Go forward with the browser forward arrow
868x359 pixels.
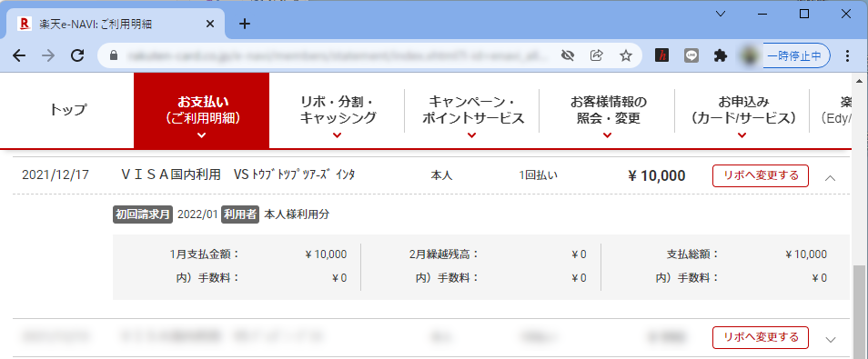[x=49, y=55]
